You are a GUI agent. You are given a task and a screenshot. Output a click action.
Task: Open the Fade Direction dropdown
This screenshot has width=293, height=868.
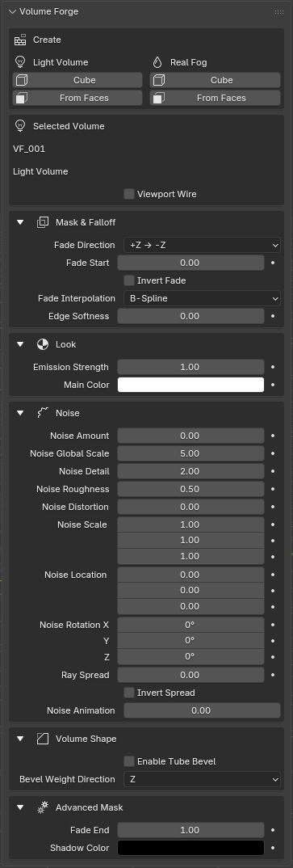pyautogui.click(x=202, y=245)
